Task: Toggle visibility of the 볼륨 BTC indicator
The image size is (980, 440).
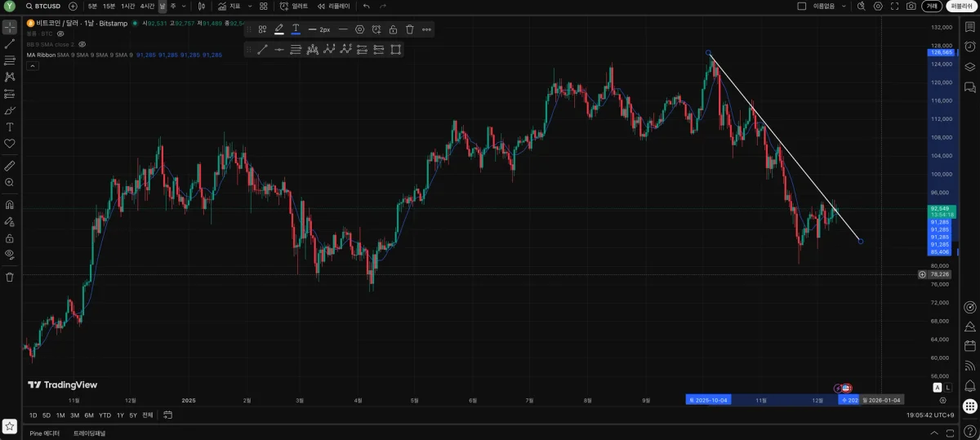Action: click(60, 33)
